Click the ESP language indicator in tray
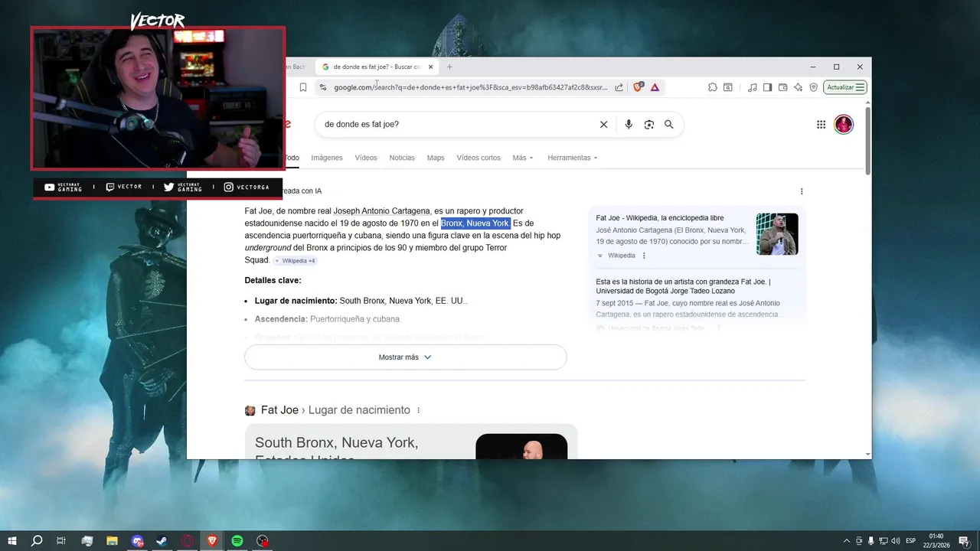Screen dimensions: 980x551 911,541
